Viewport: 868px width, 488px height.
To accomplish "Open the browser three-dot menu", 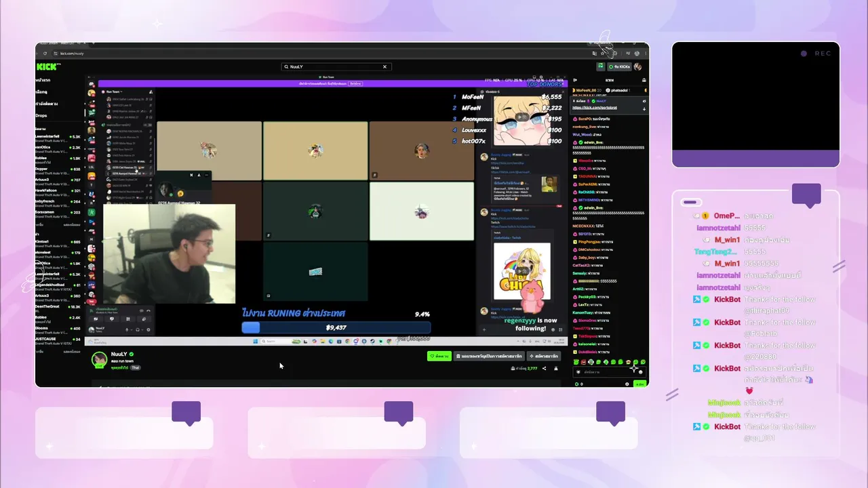I will [x=644, y=53].
